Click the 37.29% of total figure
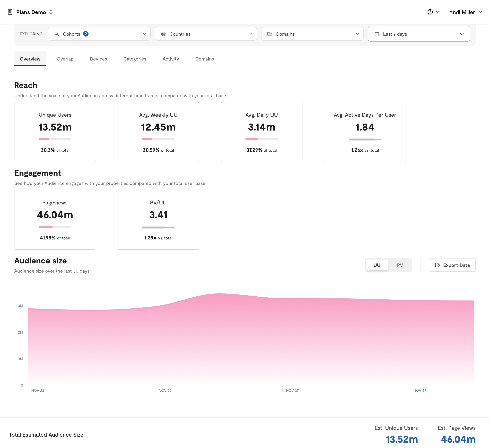This screenshot has width=489, height=448. pyautogui.click(x=261, y=150)
